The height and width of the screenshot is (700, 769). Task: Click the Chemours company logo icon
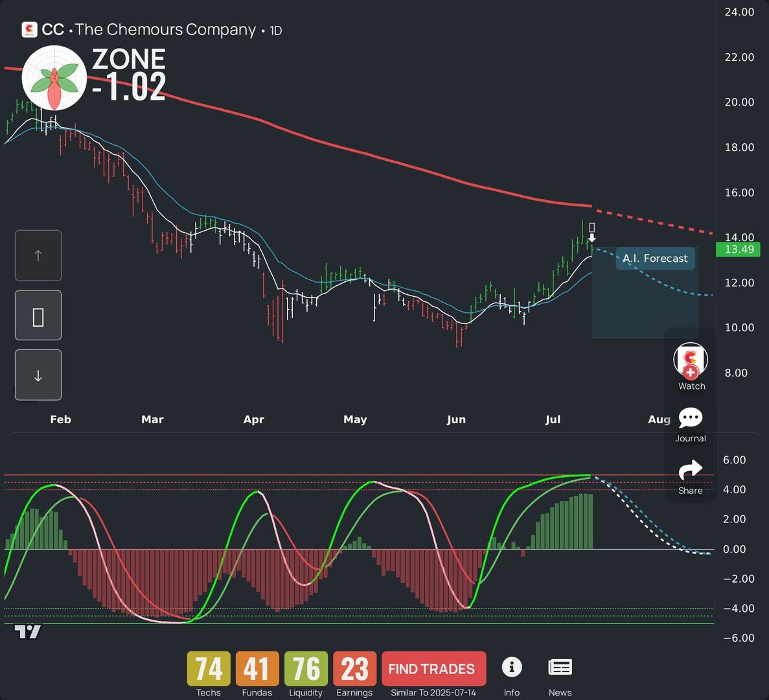click(29, 29)
